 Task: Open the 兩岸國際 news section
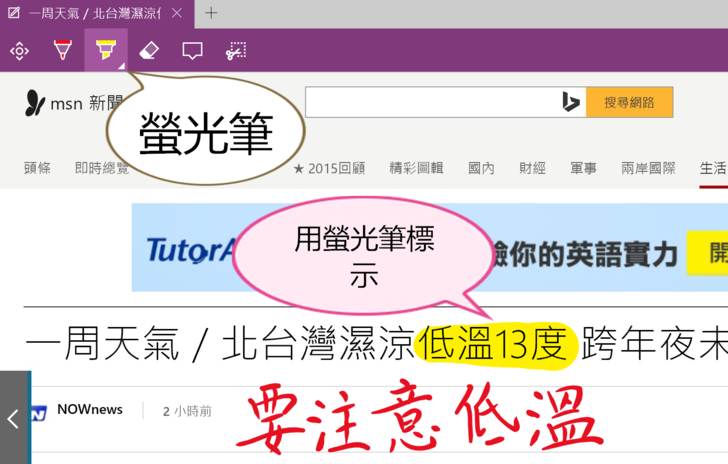[648, 168]
